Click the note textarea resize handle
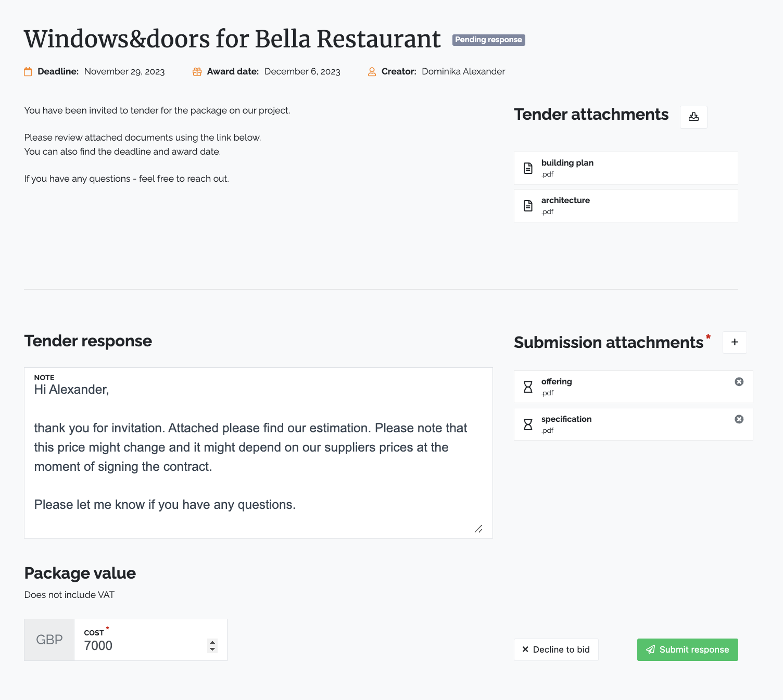Screen dimensions: 783x700 [x=478, y=529]
